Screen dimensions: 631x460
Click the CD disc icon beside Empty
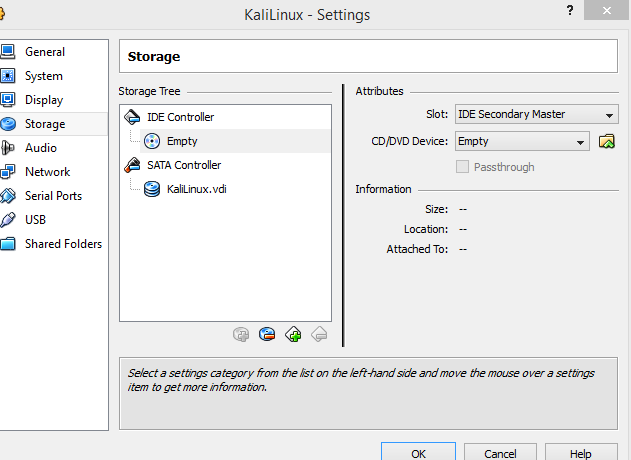[x=152, y=141]
